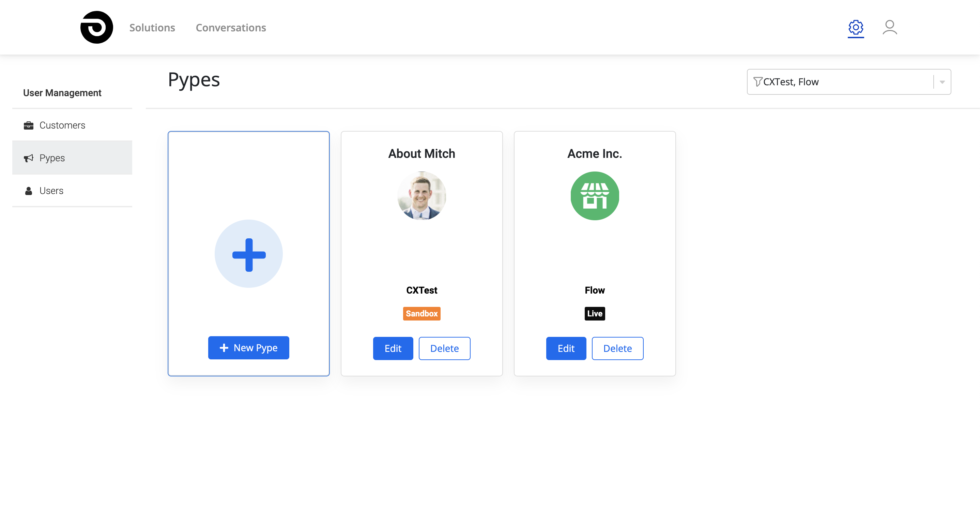Click the Acme Inc. green store icon
Screen dimensions: 980x521
point(595,196)
